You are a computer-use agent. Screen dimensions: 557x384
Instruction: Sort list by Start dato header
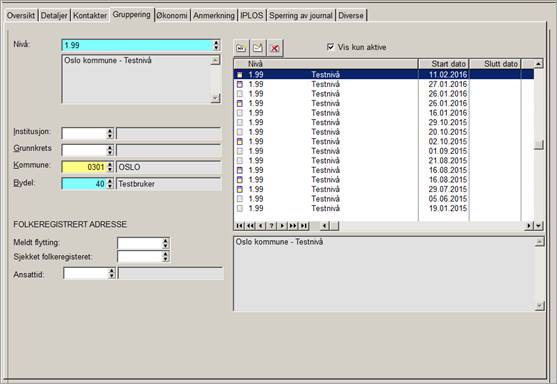[444, 64]
